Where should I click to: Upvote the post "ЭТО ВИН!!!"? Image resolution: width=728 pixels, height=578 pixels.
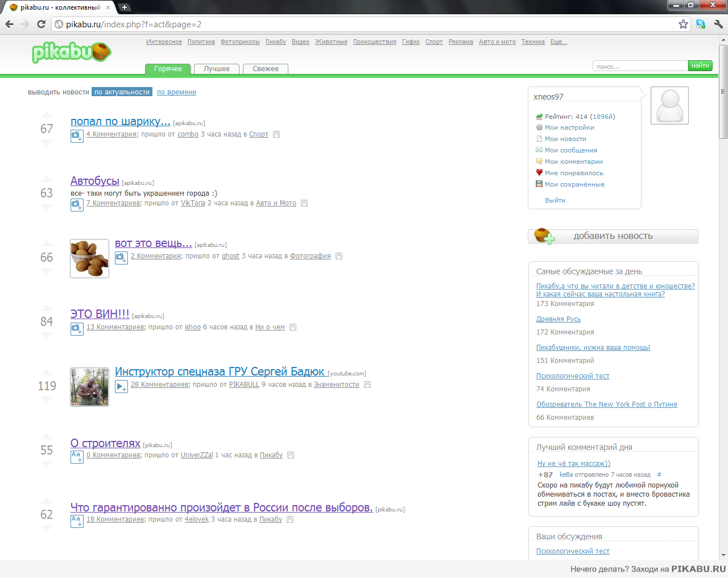47,308
